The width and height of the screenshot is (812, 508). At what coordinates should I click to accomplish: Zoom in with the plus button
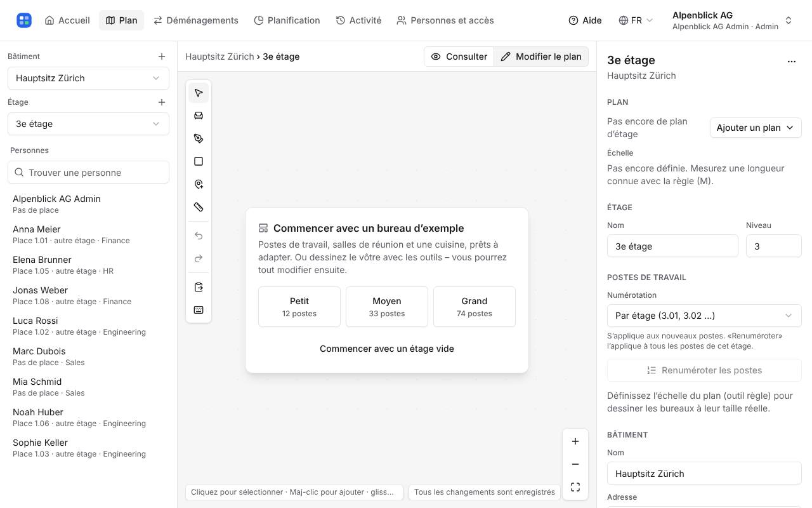[x=575, y=441]
